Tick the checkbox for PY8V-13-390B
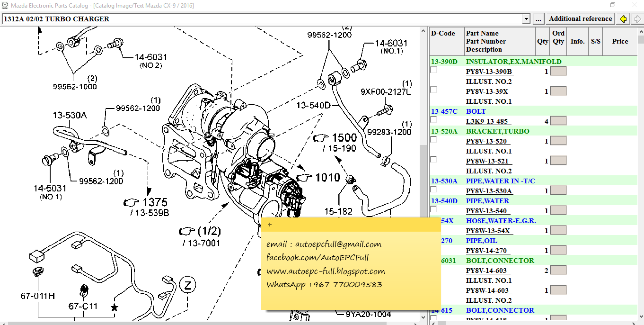Viewport: 644px width, 325px height. pyautogui.click(x=433, y=70)
